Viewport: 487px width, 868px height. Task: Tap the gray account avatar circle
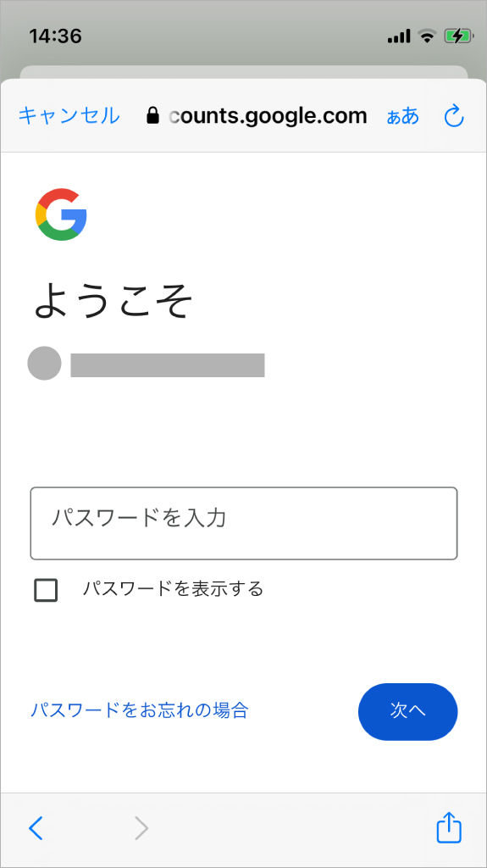coord(44,363)
